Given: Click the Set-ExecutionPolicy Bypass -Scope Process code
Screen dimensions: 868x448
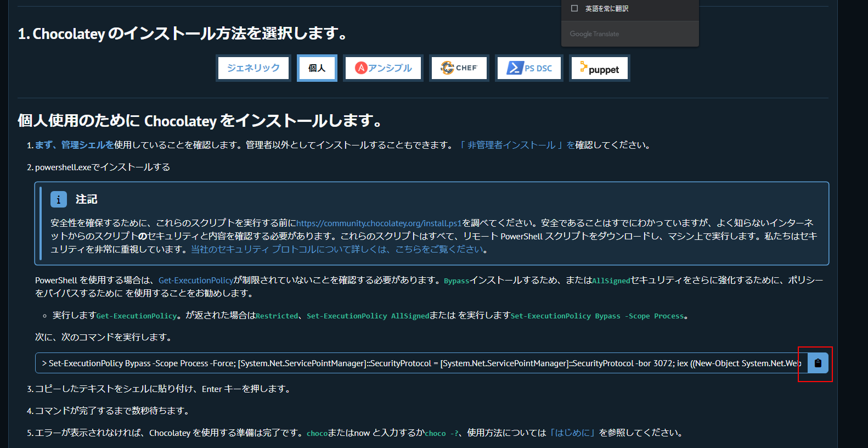Looking at the screenshot, I should 598,316.
